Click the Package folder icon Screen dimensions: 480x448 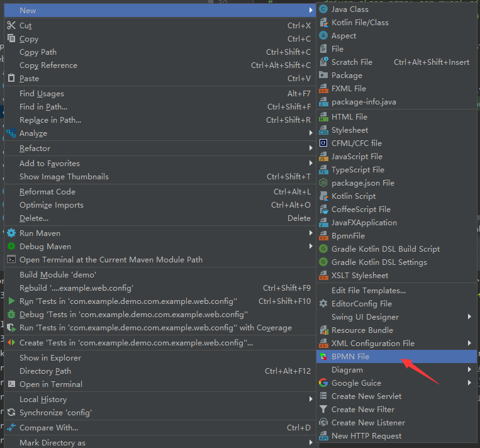(323, 75)
